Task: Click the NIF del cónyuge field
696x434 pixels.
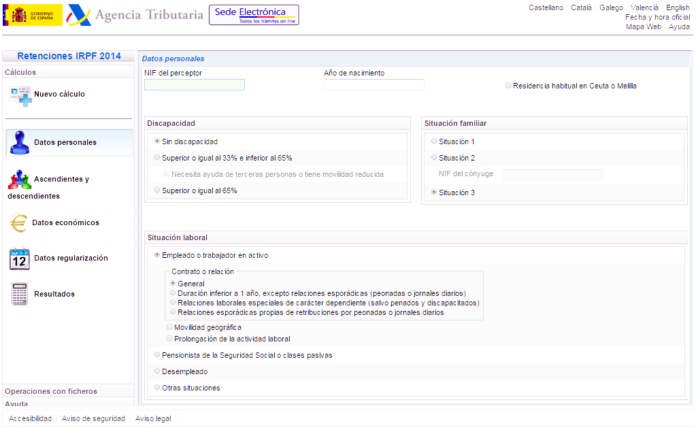Action: pos(553,174)
